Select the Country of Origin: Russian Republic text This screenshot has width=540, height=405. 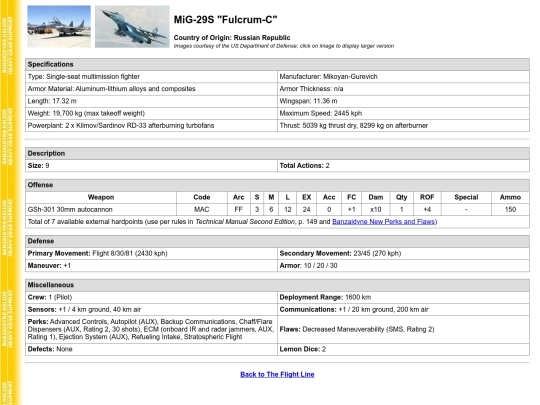(x=232, y=38)
